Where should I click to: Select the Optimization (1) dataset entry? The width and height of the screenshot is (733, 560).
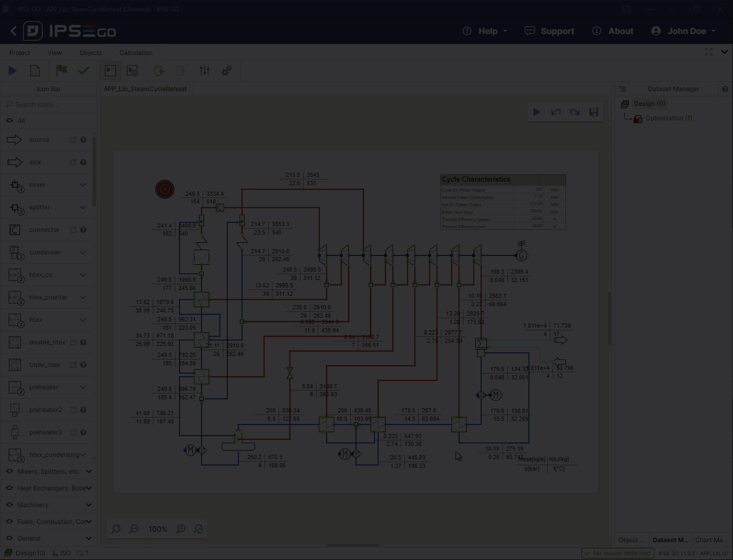(668, 118)
